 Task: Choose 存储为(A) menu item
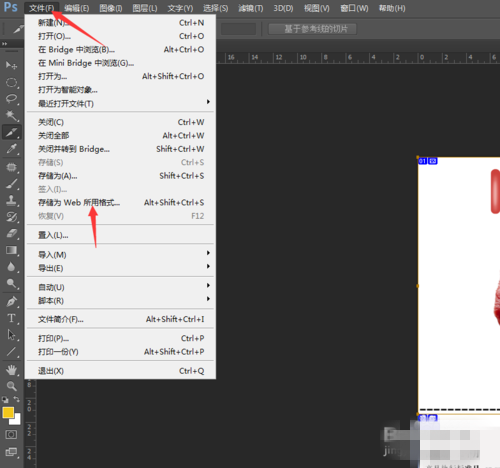[x=120, y=176]
